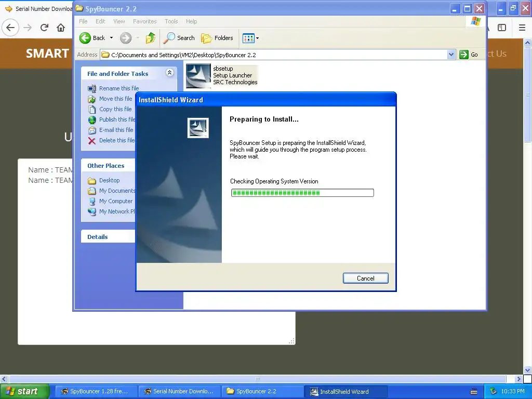
Task: Click the browser horizontal scrollbar
Action: 257,379
